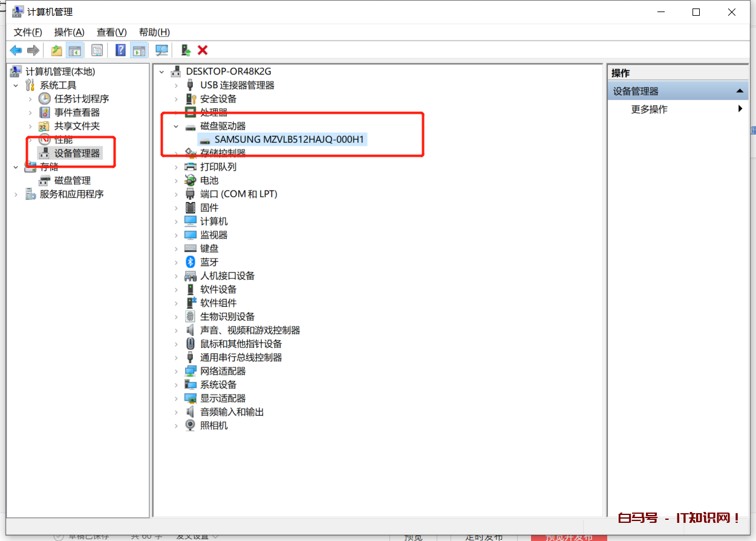Click the red X uninstall device icon
This screenshot has height=541, width=756.
pos(203,50)
